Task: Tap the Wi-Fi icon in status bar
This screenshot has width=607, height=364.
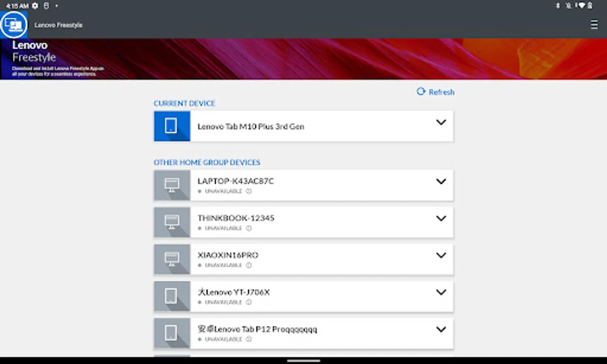Action: click(581, 6)
